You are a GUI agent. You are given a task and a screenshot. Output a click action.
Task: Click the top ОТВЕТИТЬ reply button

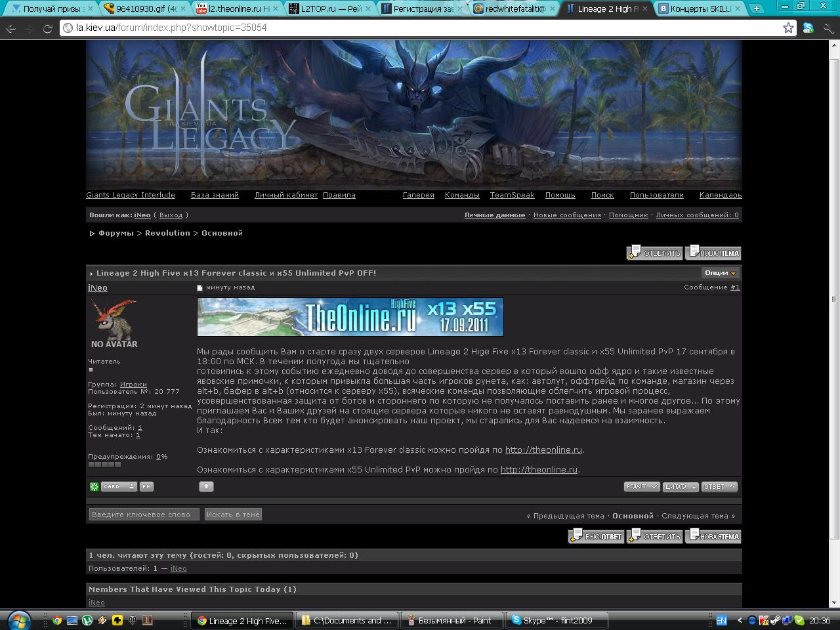point(654,253)
